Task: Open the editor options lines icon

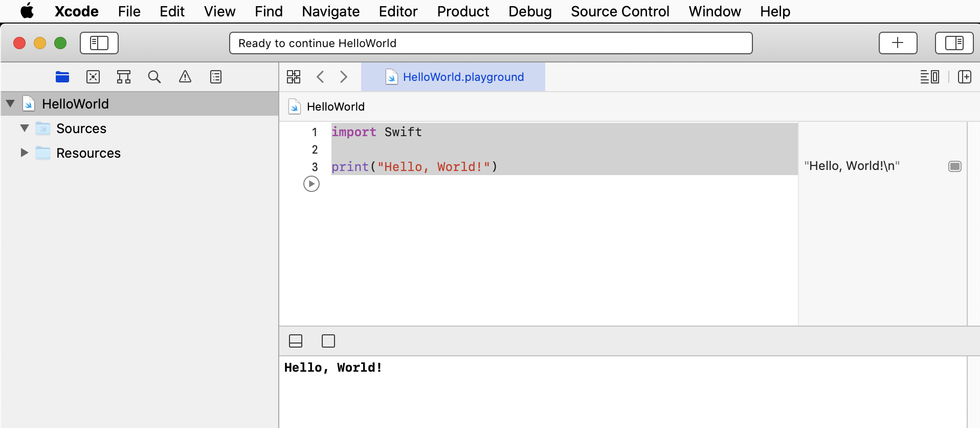Action: [x=929, y=77]
